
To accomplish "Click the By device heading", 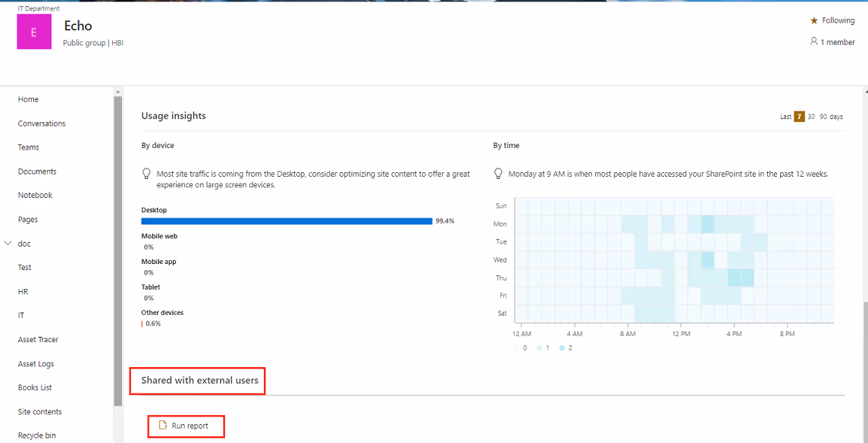I will 158,145.
